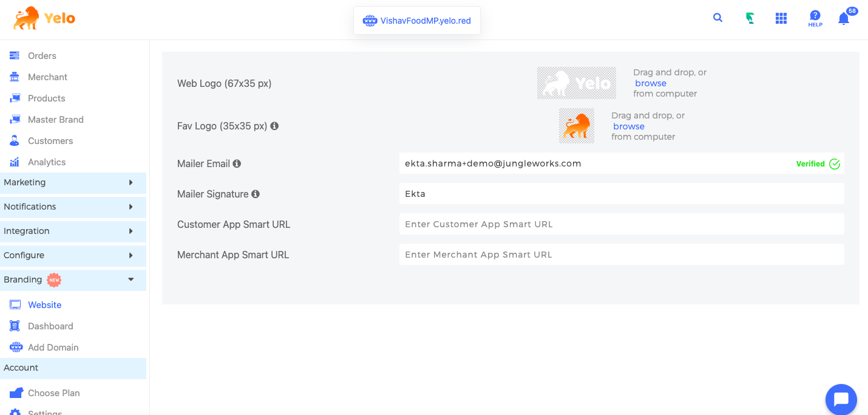Expand the Notifications menu section
Viewport: 868px width, 415px height.
point(73,207)
